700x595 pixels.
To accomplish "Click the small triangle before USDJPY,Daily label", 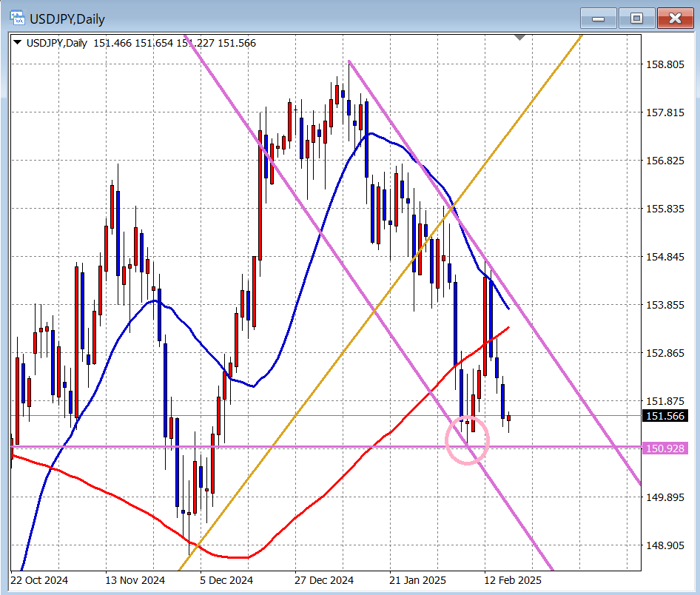I will pyautogui.click(x=18, y=43).
